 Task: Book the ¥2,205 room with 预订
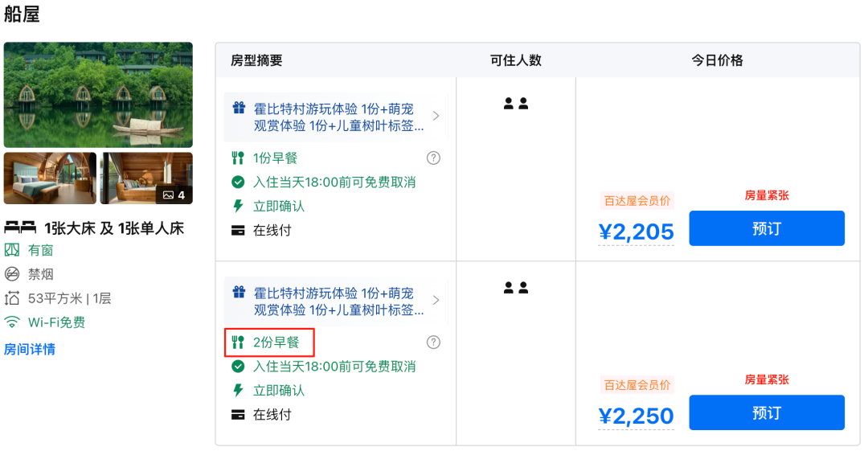766,228
